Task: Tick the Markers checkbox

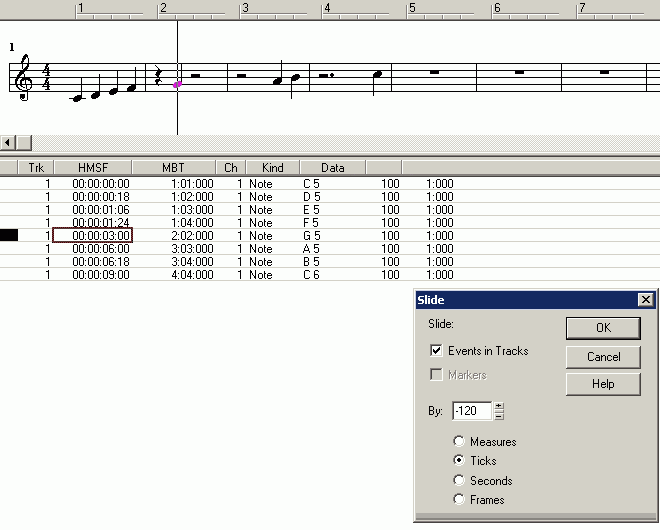Action: pos(436,375)
